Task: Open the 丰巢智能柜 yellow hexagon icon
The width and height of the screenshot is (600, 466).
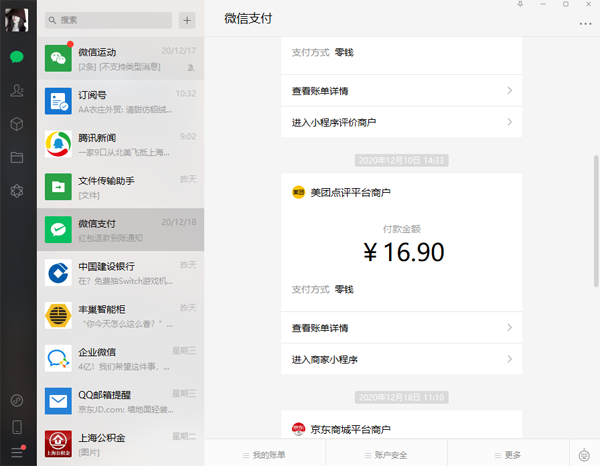Action: tap(58, 315)
